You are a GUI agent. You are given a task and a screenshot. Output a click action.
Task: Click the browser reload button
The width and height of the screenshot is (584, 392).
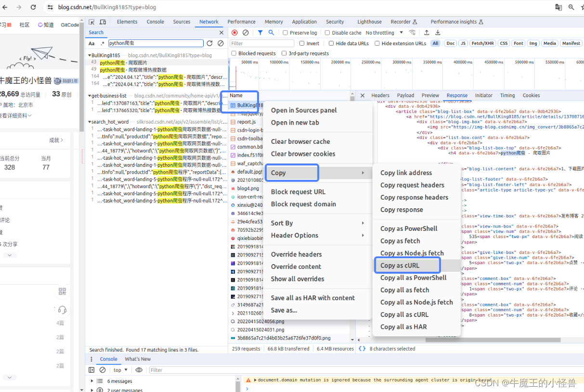coord(33,7)
